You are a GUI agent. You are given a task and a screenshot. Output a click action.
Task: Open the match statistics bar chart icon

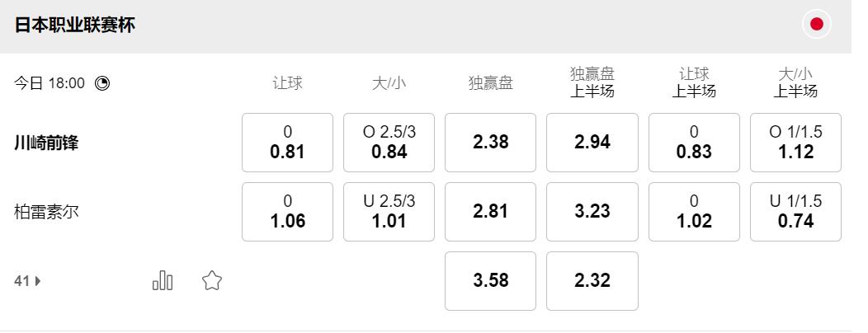coord(163,281)
